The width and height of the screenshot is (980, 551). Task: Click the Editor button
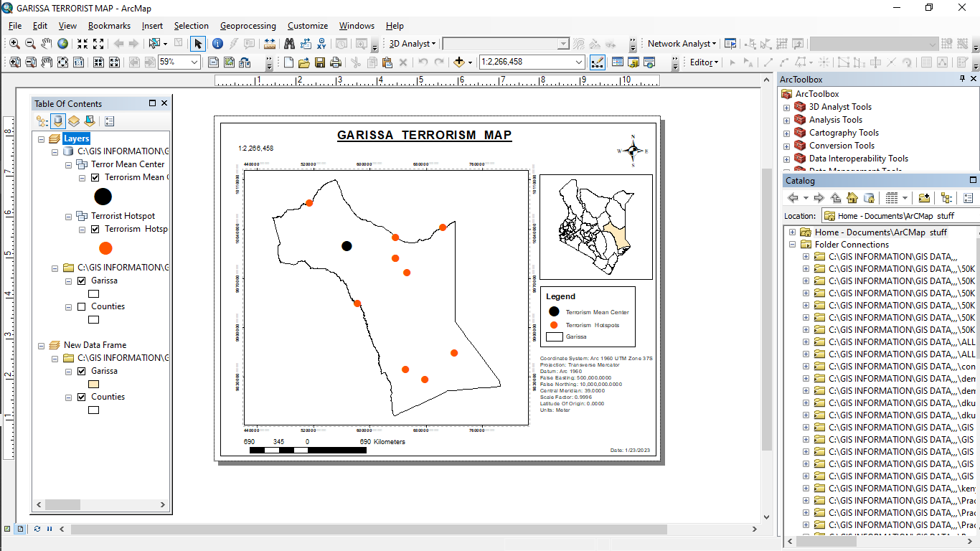click(702, 62)
